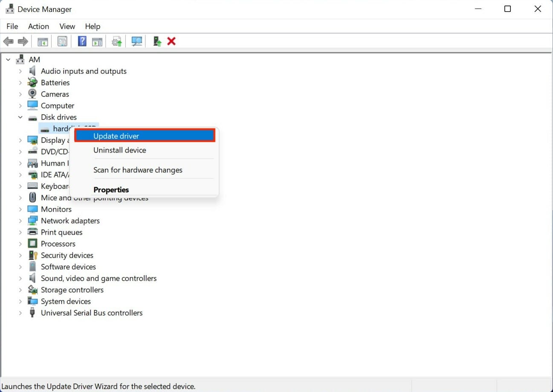Collapse the AM root node
Viewport: 553px width, 392px height.
tap(8, 60)
